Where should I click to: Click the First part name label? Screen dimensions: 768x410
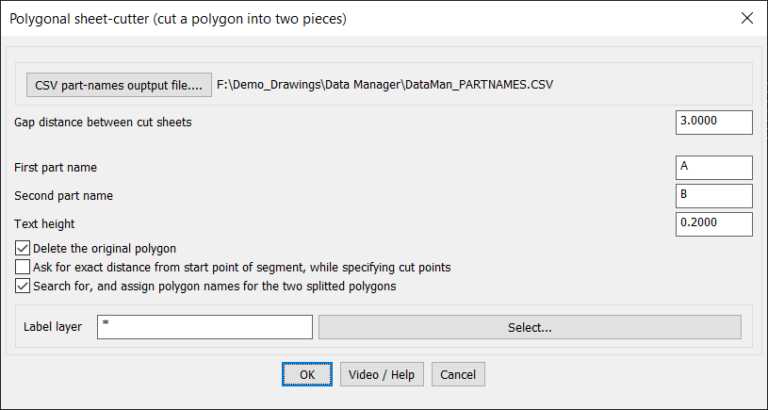[56, 167]
